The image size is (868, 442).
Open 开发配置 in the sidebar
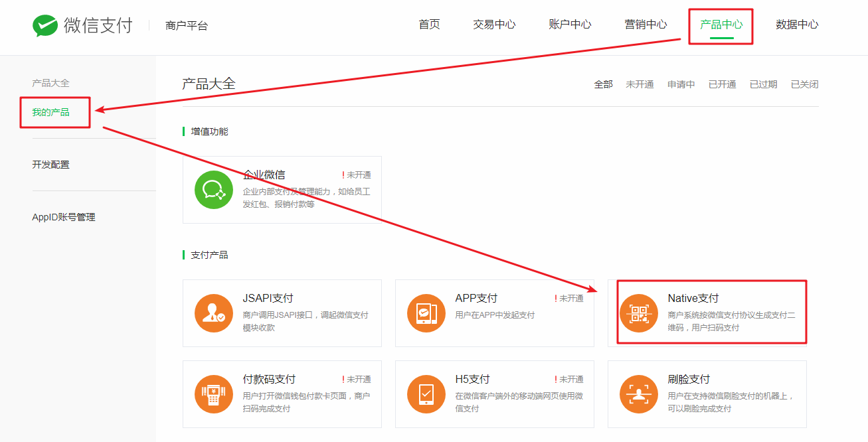pyautogui.click(x=51, y=165)
